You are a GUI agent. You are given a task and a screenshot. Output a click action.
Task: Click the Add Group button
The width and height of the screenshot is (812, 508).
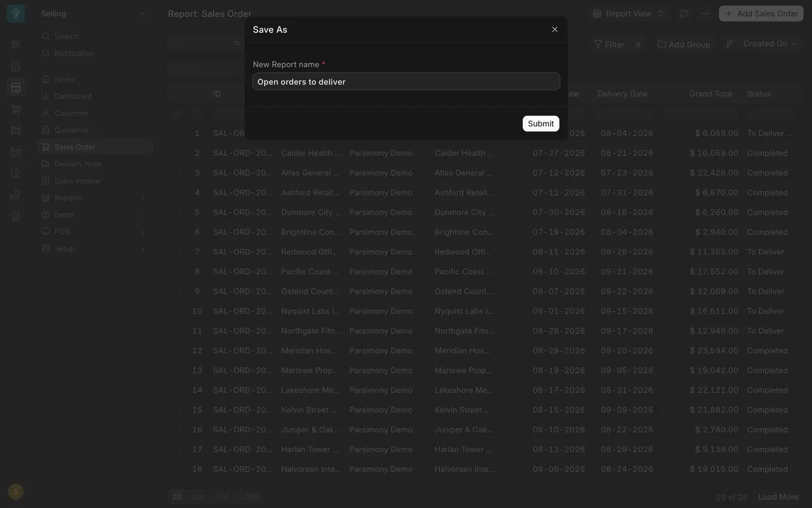click(x=684, y=44)
